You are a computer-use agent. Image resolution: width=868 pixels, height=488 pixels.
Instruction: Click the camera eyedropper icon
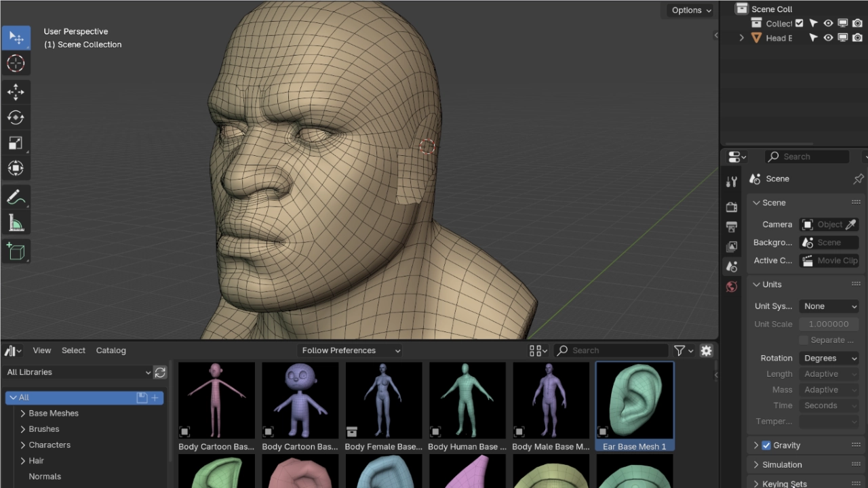[x=851, y=224]
